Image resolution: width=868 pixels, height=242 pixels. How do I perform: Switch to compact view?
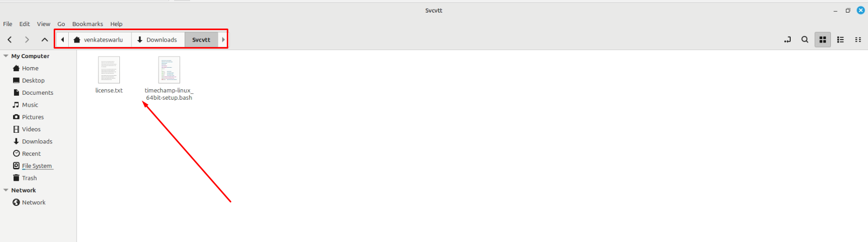pyautogui.click(x=858, y=40)
